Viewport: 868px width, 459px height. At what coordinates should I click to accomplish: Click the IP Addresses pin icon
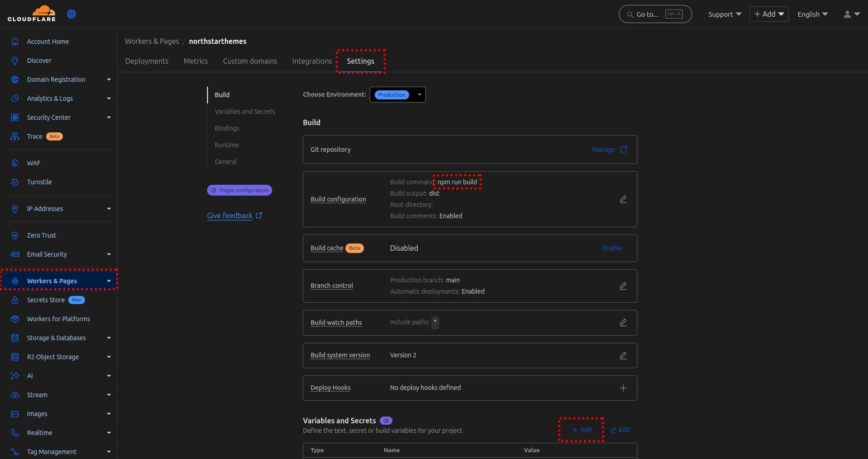click(15, 209)
